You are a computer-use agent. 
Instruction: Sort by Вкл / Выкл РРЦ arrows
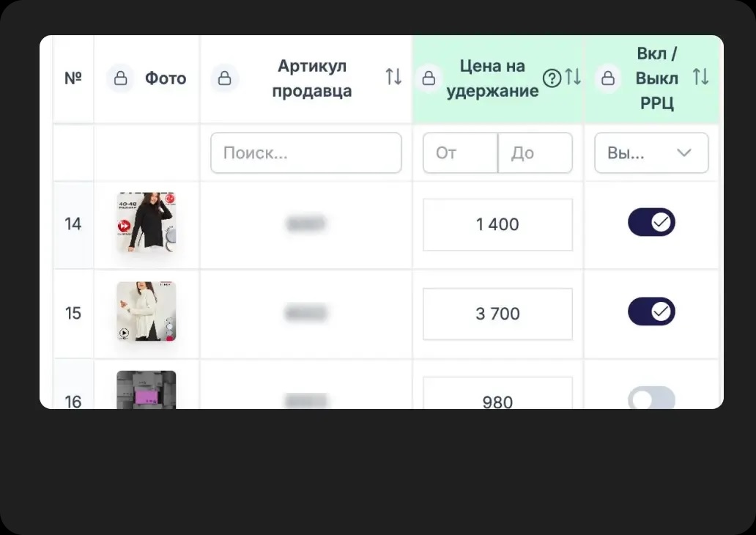coord(701,77)
